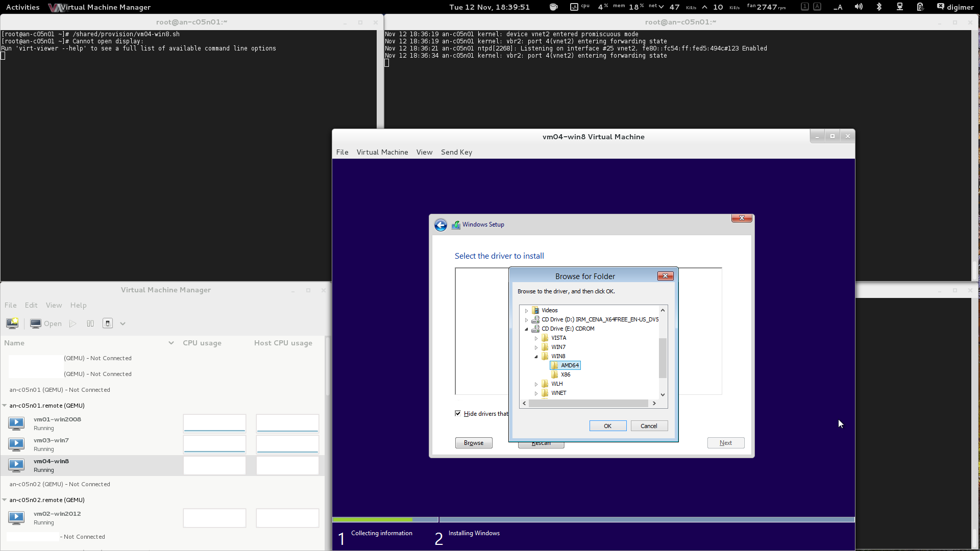Viewport: 980px width, 551px height.
Task: Select the vm01-win2008 running monitor icon
Action: (16, 423)
